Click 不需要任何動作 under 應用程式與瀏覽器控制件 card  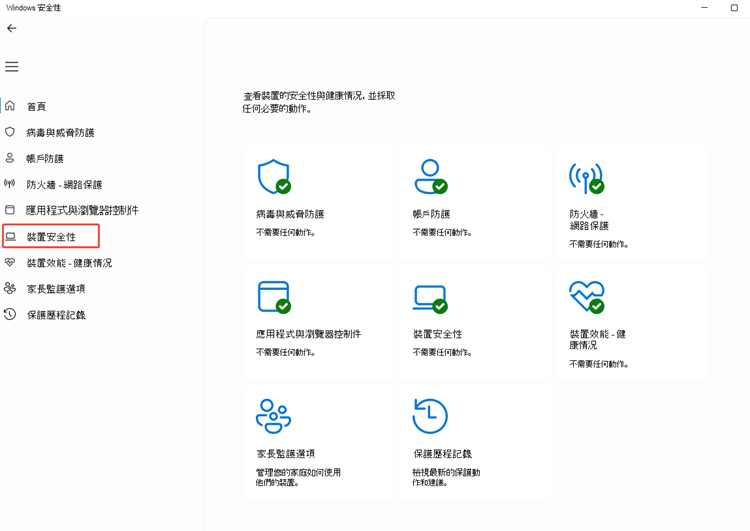[286, 352]
